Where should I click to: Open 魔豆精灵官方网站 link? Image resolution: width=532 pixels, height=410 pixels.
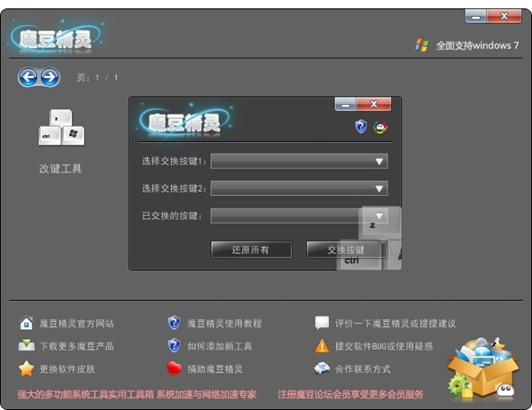pos(76,323)
